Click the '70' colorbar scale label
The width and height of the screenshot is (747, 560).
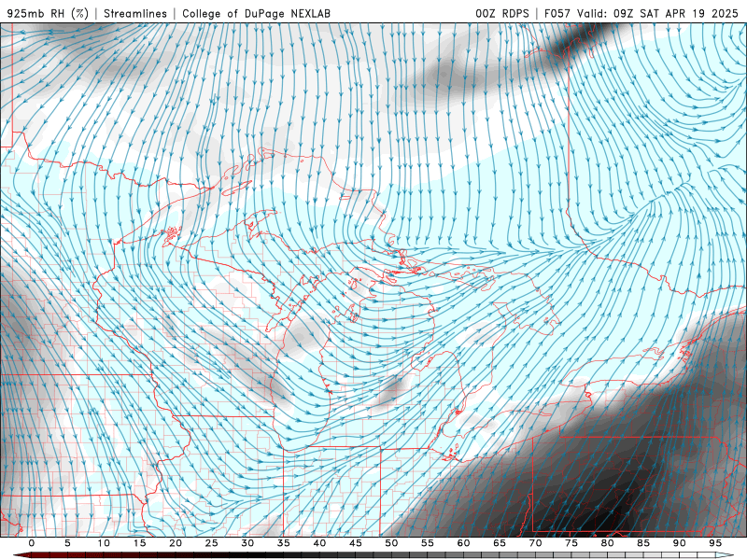click(x=535, y=543)
